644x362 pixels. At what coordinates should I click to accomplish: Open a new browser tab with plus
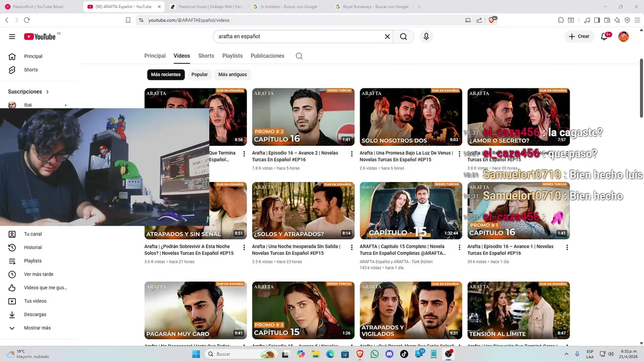pos(419,7)
